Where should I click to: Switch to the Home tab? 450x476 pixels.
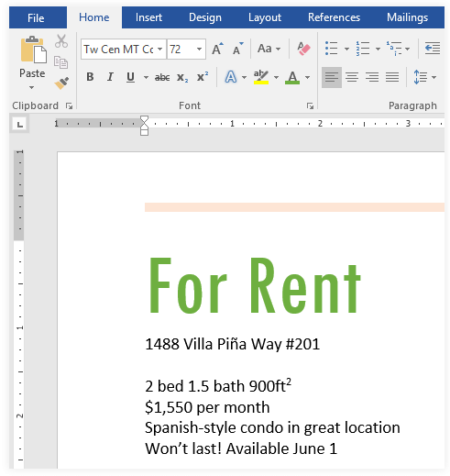click(94, 17)
